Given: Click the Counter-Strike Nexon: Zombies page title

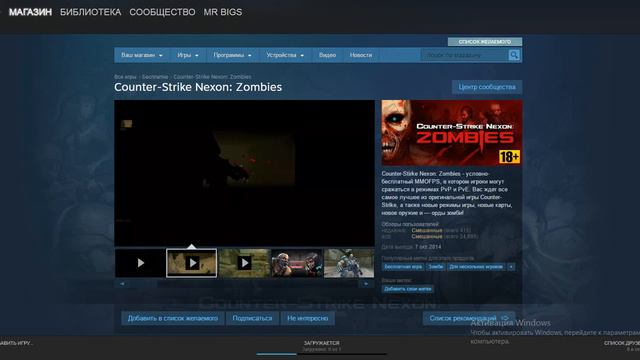Looking at the screenshot, I should pos(198,87).
